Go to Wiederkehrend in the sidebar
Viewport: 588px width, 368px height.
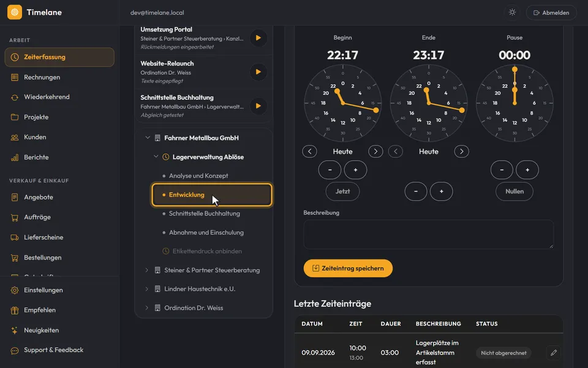click(x=59, y=97)
